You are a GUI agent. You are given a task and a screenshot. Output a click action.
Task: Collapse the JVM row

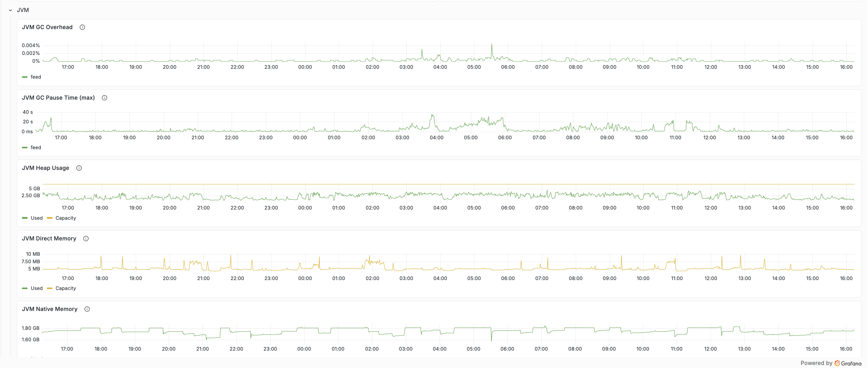tap(10, 10)
